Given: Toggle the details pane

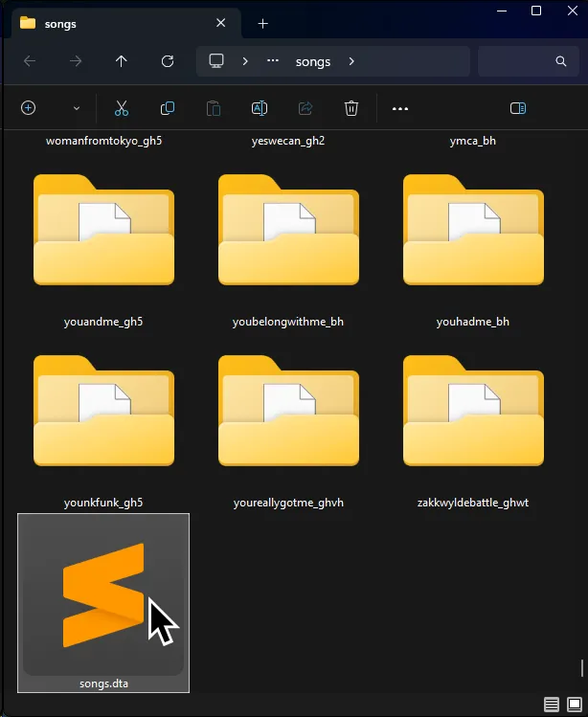Looking at the screenshot, I should (x=518, y=108).
